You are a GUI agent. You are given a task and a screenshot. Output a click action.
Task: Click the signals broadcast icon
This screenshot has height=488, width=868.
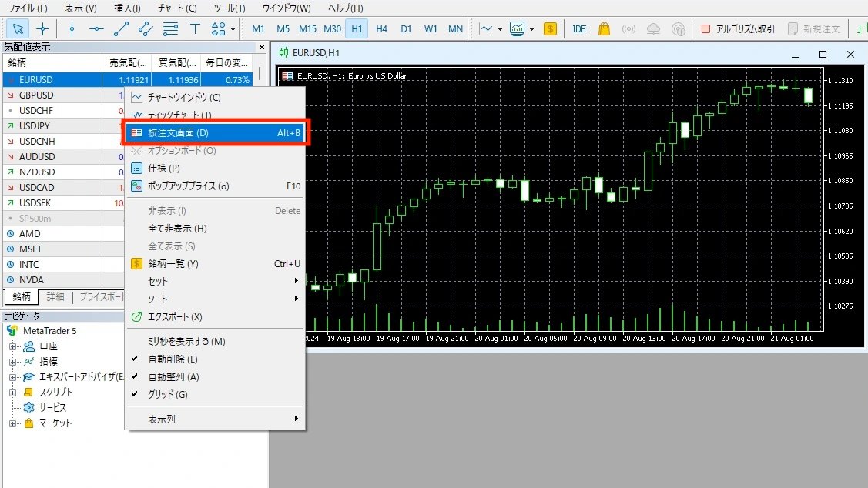pyautogui.click(x=628, y=28)
